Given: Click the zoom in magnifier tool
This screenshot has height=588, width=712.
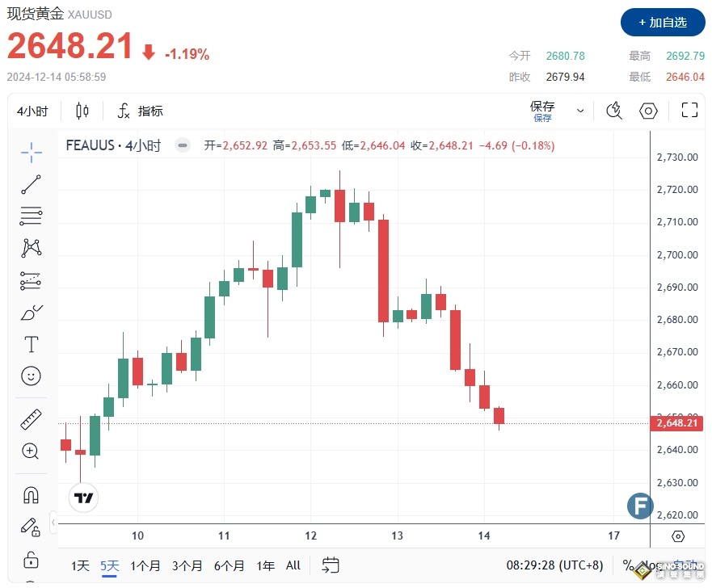Looking at the screenshot, I should (x=32, y=451).
